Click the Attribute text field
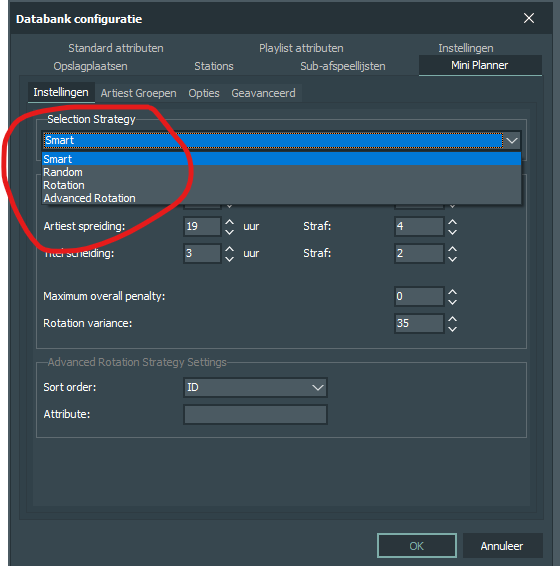 click(x=255, y=414)
